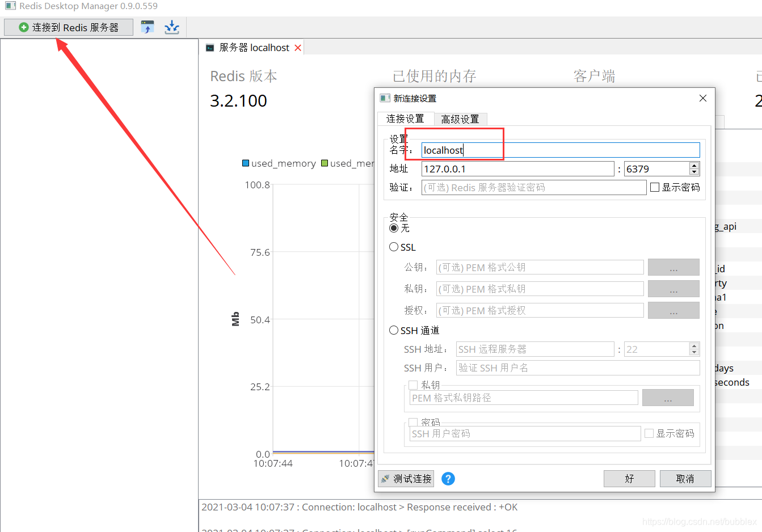
Task: Browse for the 公钥 file with ... button
Action: [x=673, y=267]
